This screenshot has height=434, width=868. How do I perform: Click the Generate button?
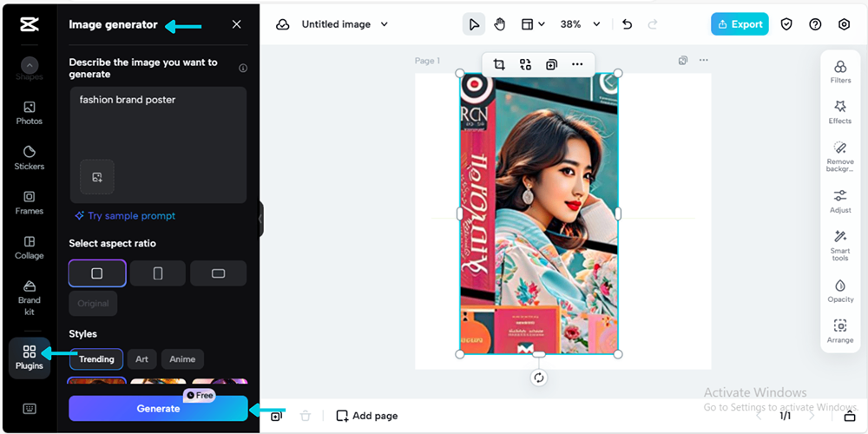(x=158, y=409)
